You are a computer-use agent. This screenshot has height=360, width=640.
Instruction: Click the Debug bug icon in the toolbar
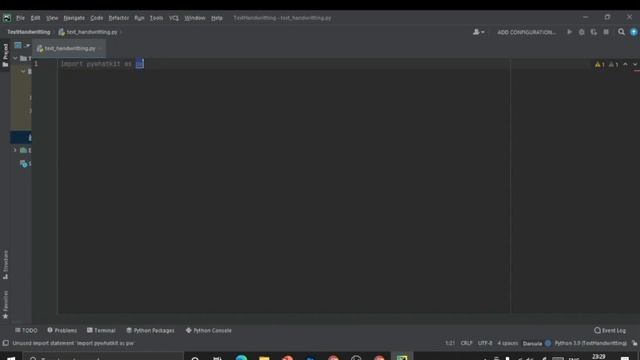tap(582, 32)
